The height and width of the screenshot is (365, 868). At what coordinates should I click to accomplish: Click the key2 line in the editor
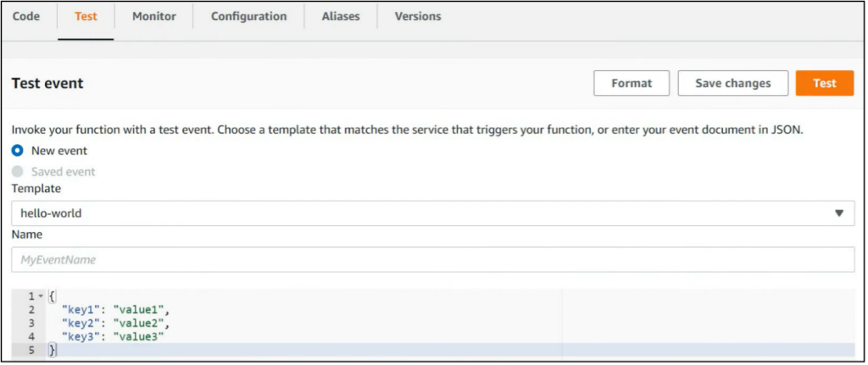point(115,324)
